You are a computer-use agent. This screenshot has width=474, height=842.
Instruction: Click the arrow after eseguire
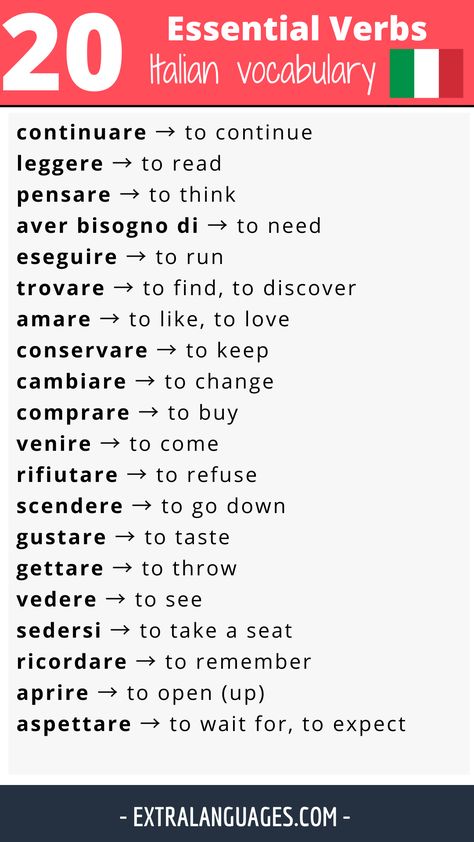(x=136, y=257)
